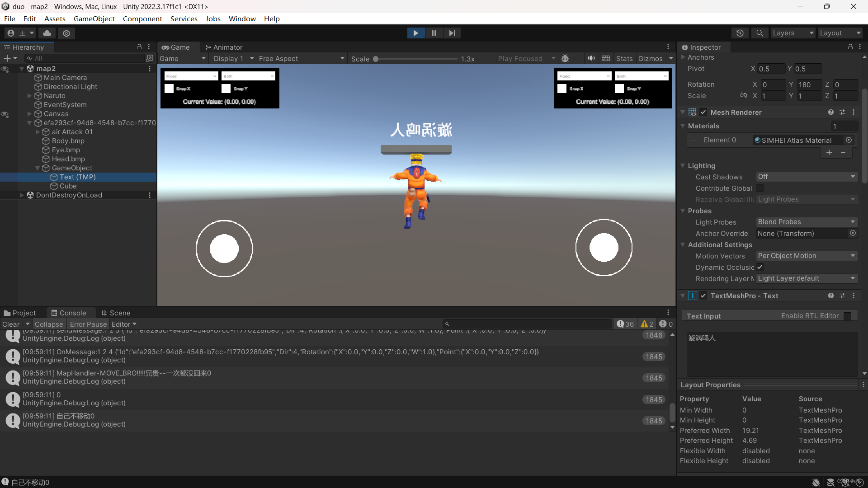Remove material slot with minus

pyautogui.click(x=843, y=152)
